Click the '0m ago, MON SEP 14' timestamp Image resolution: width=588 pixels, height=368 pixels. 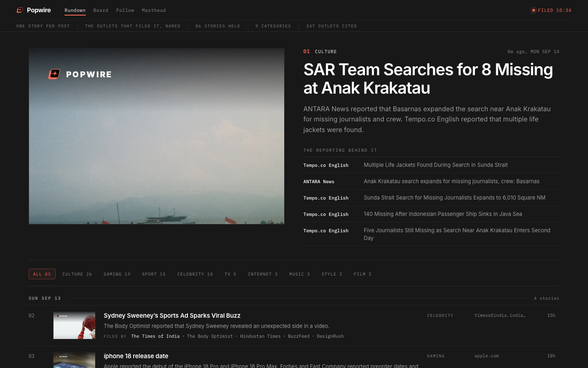click(x=533, y=52)
